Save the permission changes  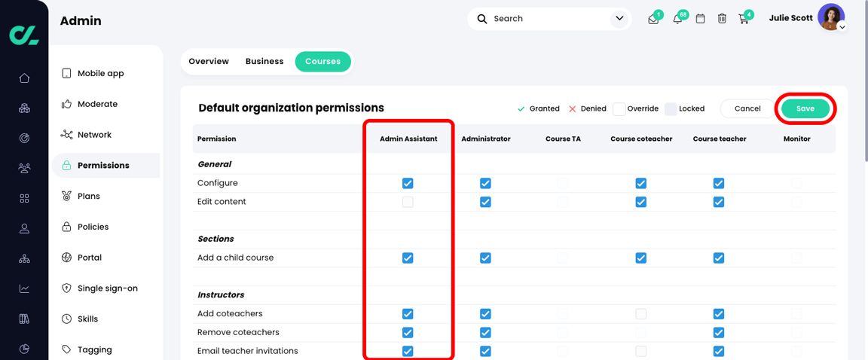[805, 108]
